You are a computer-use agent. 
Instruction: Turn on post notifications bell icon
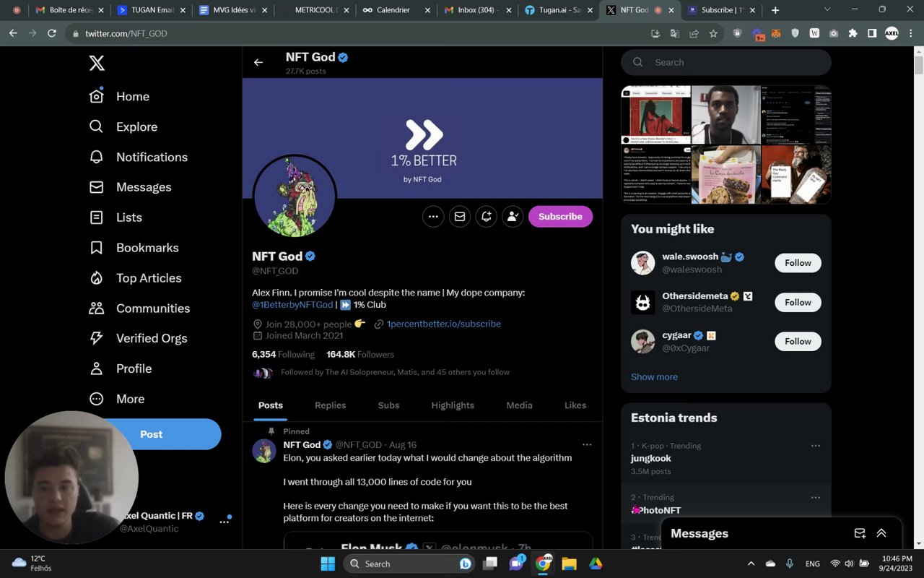click(487, 216)
